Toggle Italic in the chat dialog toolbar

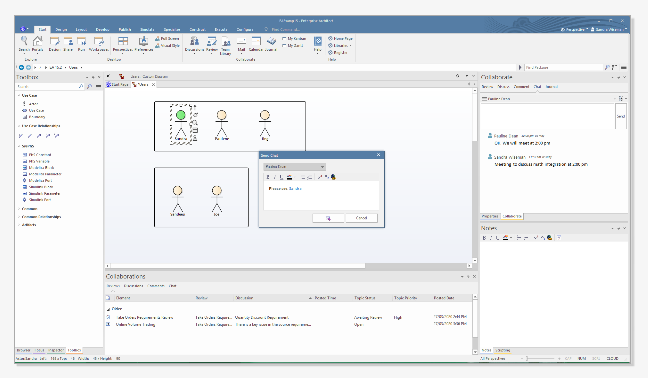point(275,177)
